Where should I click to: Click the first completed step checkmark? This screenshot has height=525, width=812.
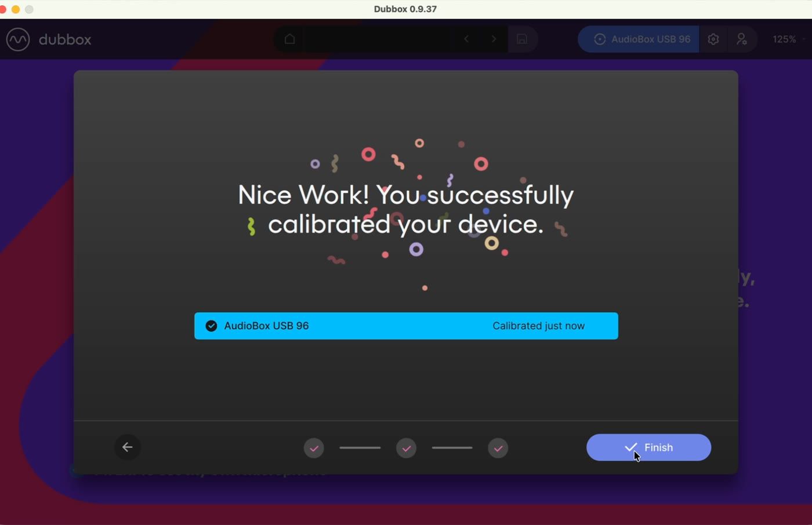tap(314, 448)
